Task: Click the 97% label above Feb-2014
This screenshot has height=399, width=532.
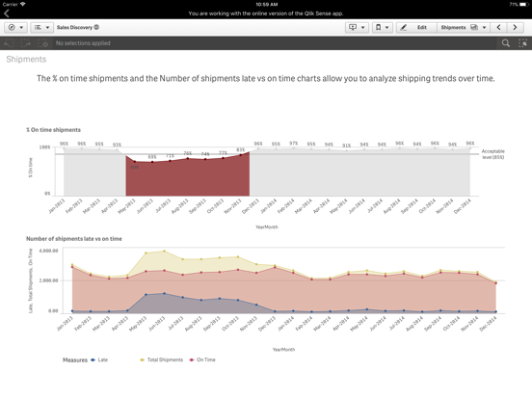Action: [x=294, y=144]
